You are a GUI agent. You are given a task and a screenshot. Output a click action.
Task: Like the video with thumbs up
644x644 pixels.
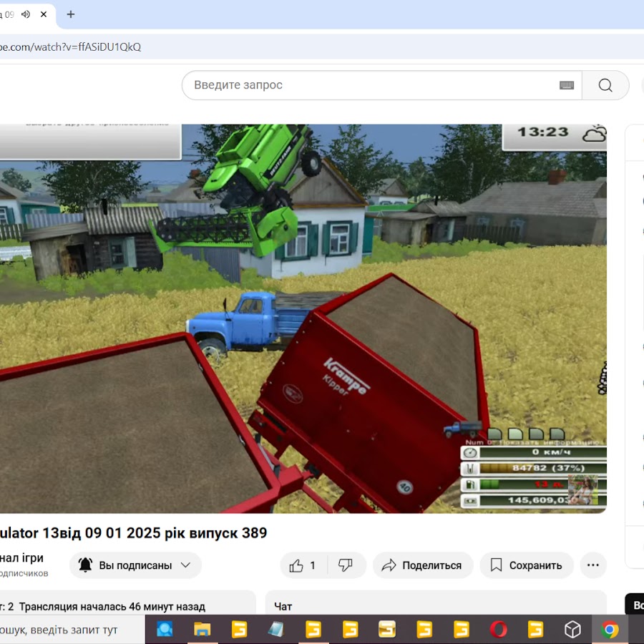point(303,565)
